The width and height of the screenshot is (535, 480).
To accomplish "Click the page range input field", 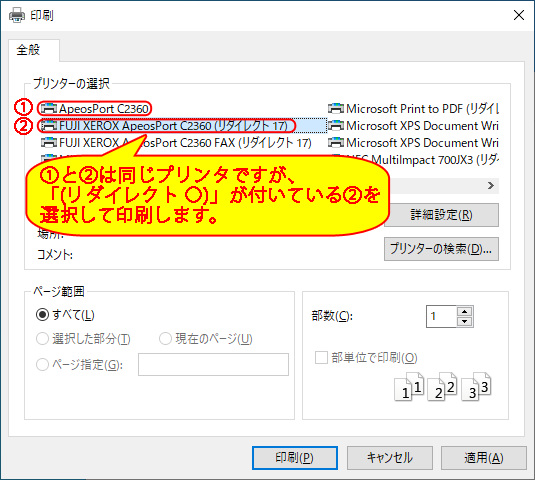I will coord(213,365).
